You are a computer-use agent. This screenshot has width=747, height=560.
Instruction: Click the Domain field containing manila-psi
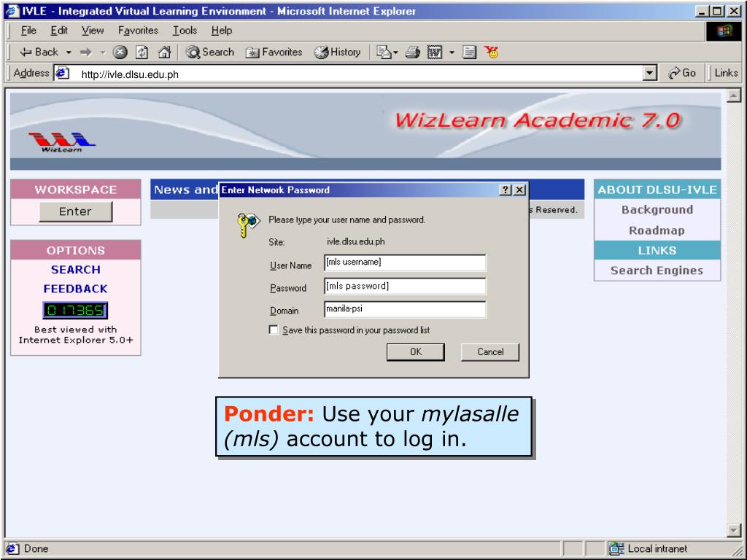(x=405, y=309)
